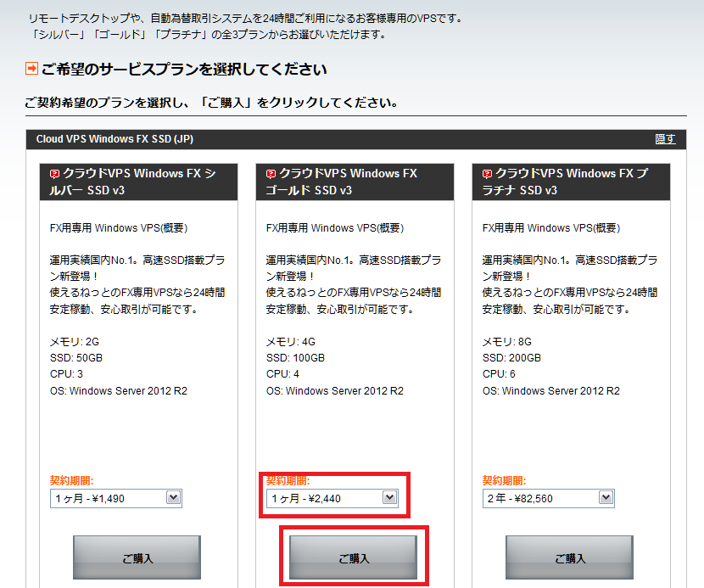Purchase the Silver SSD v3 plan
Viewport: 704px width, 588px height.
click(137, 557)
